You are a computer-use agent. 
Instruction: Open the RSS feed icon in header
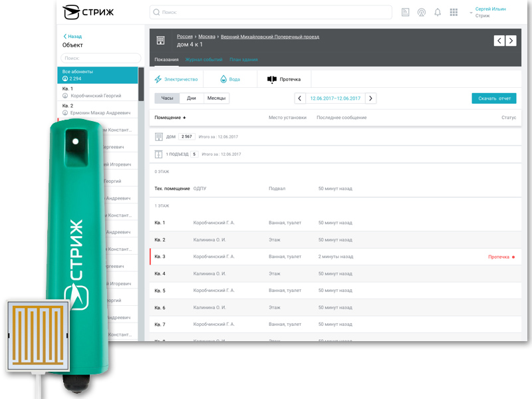(405, 12)
